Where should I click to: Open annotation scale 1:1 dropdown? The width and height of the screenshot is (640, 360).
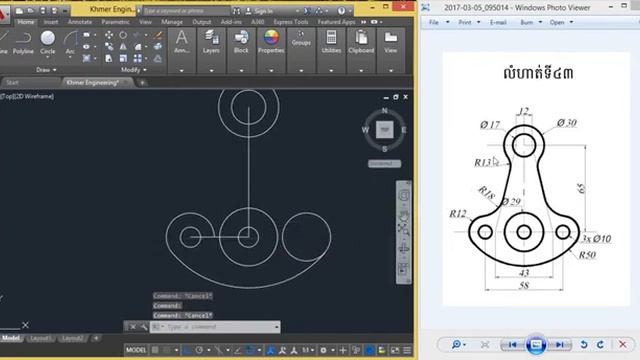pyautogui.click(x=308, y=350)
